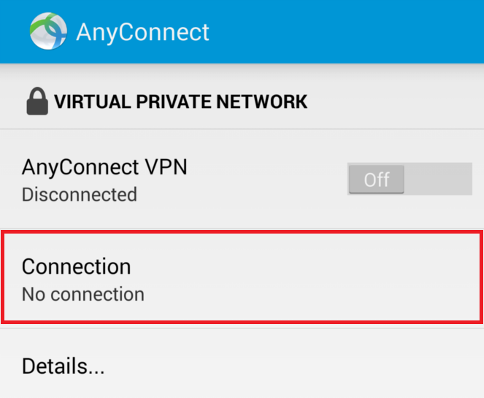The height and width of the screenshot is (398, 484).
Task: Click the gray Off switch handle
Action: [377, 179]
